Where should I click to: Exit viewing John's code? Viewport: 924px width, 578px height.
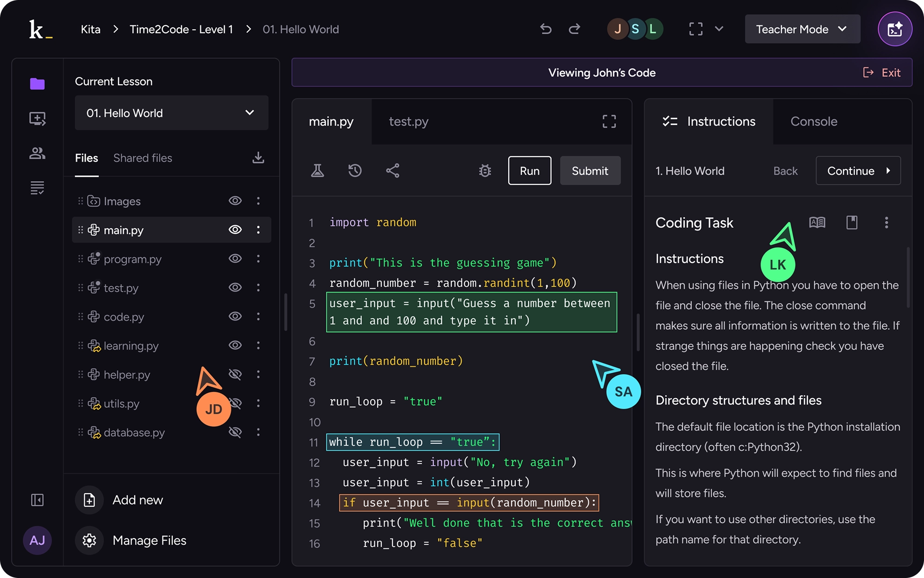coord(882,73)
